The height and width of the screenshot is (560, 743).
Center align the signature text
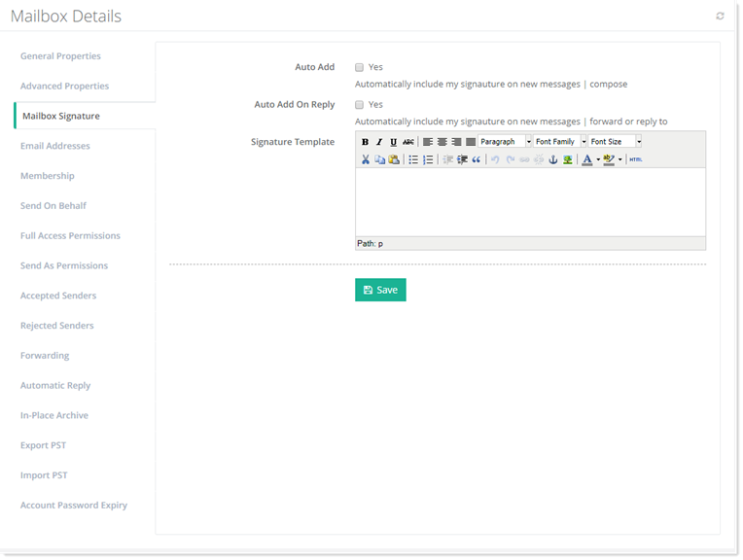(x=442, y=142)
